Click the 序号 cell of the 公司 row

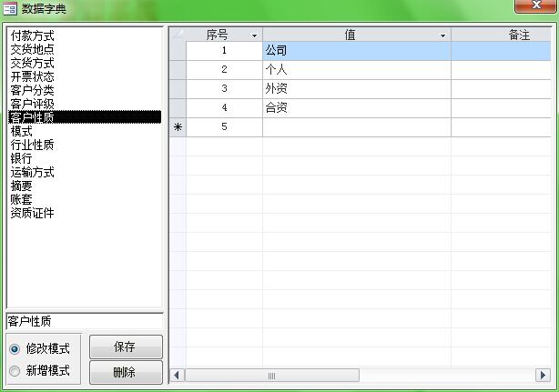224,51
